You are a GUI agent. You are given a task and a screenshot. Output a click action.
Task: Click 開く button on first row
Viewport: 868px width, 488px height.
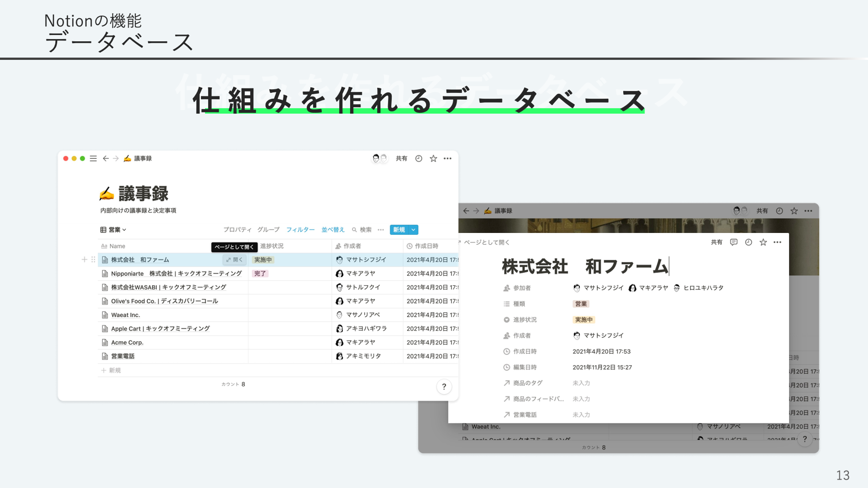tap(234, 259)
